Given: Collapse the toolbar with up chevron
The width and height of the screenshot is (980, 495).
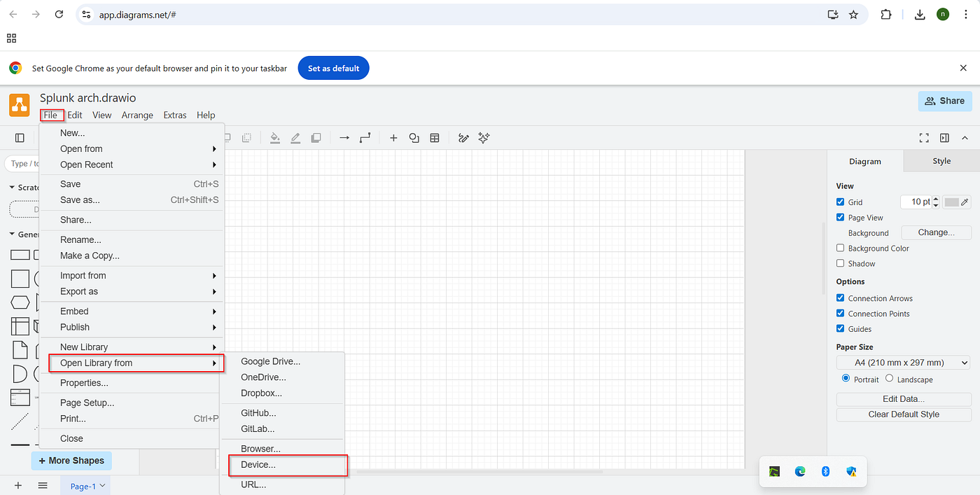Looking at the screenshot, I should click(x=965, y=138).
